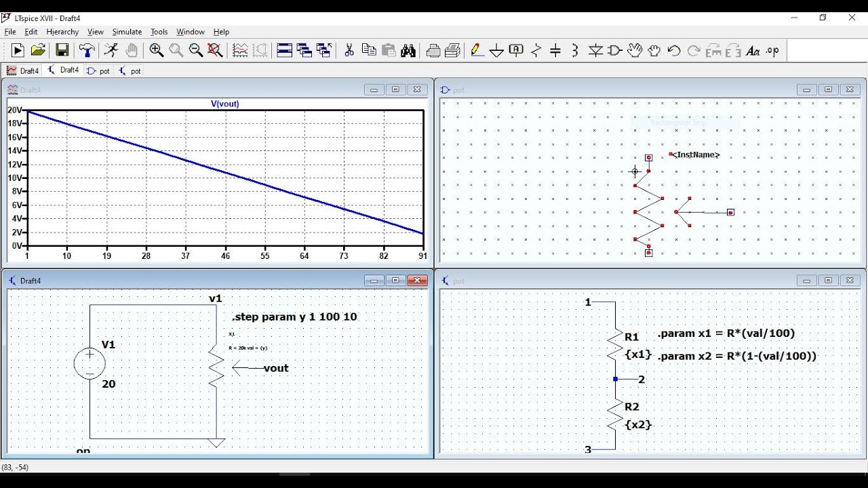Select the Cut scissors tool
Viewport: 868px width, 488px height.
[349, 50]
